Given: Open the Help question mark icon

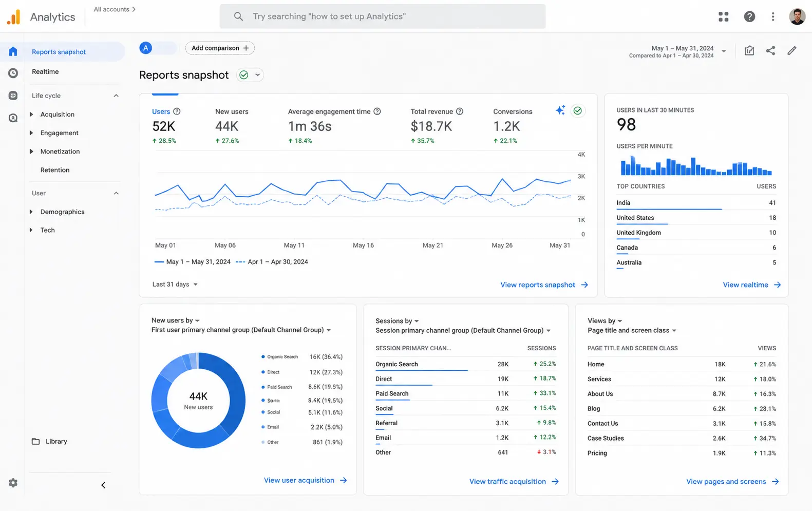Looking at the screenshot, I should [x=749, y=17].
